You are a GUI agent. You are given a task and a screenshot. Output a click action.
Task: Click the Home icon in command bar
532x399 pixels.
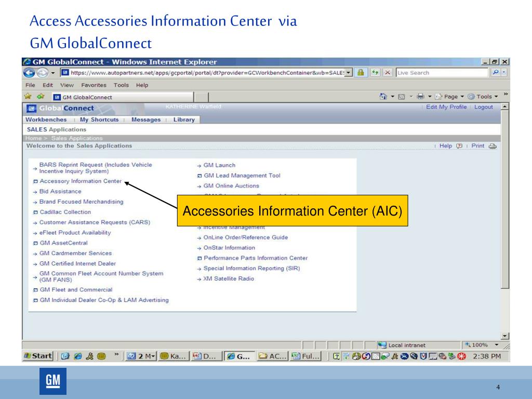pyautogui.click(x=383, y=97)
